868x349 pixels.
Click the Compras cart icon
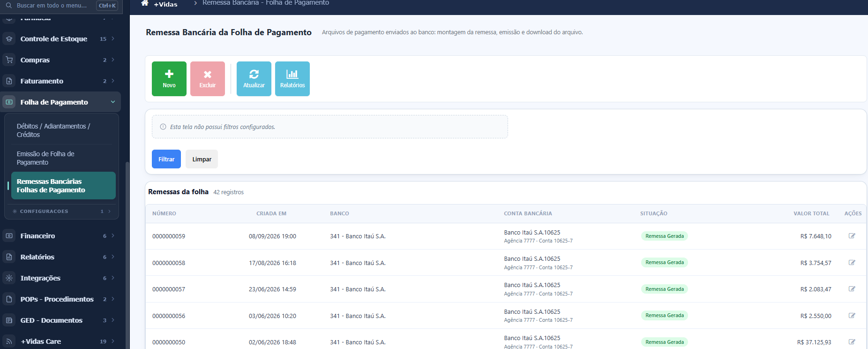tap(9, 60)
